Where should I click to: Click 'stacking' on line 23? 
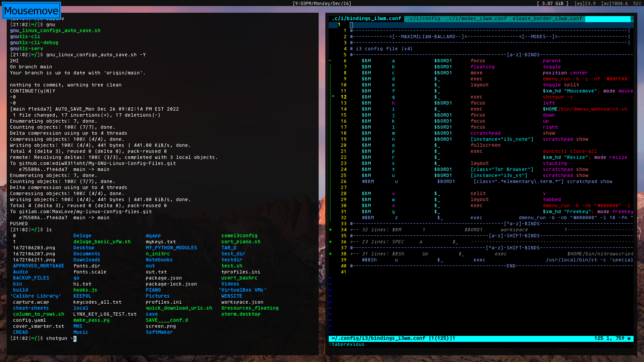click(555, 164)
